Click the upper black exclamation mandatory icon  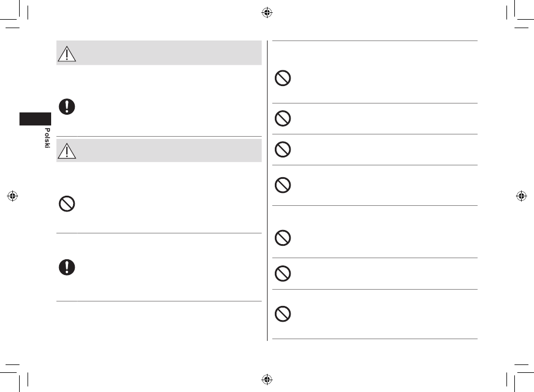[67, 107]
